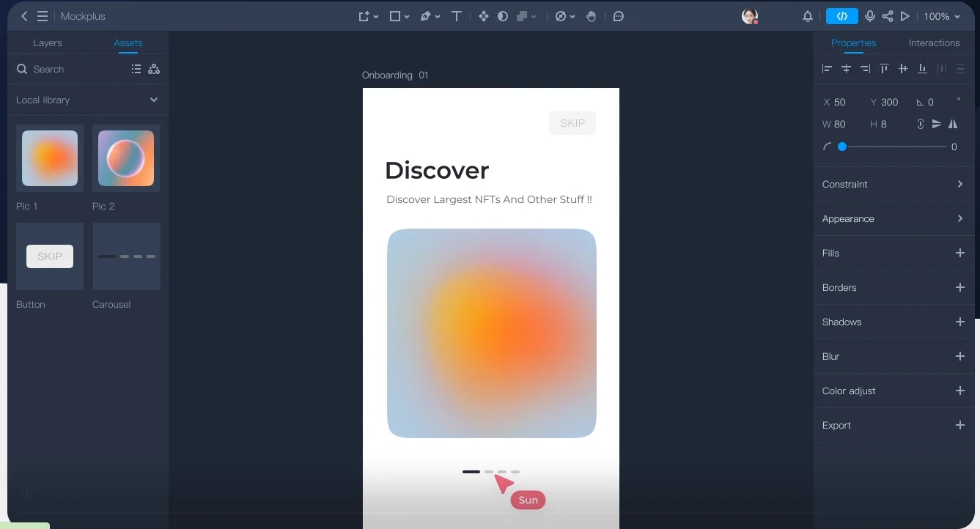Open the Comment tool
Viewport: 980px width, 529px height.
point(618,15)
